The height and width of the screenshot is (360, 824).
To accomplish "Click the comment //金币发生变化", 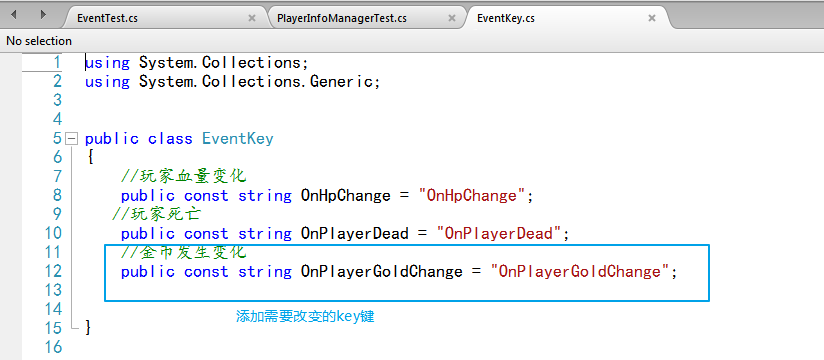I will pos(183,252).
